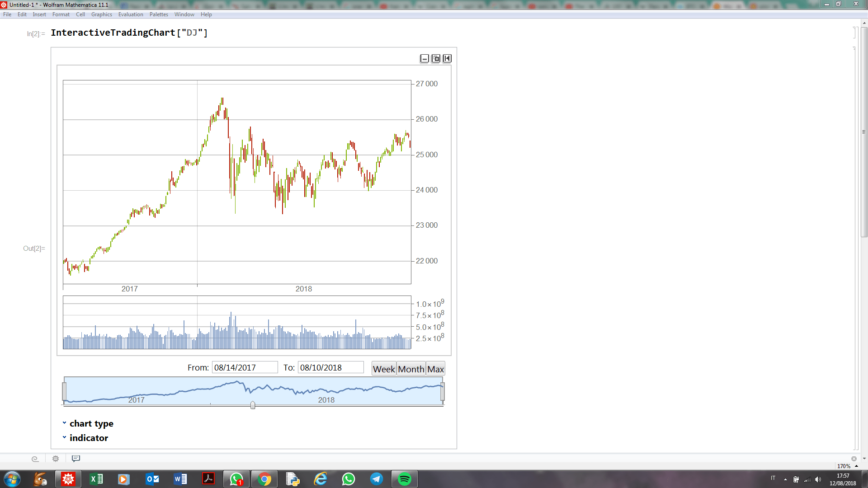Open Windows Media Player taskbar icon
Image resolution: width=868 pixels, height=488 pixels.
124,479
